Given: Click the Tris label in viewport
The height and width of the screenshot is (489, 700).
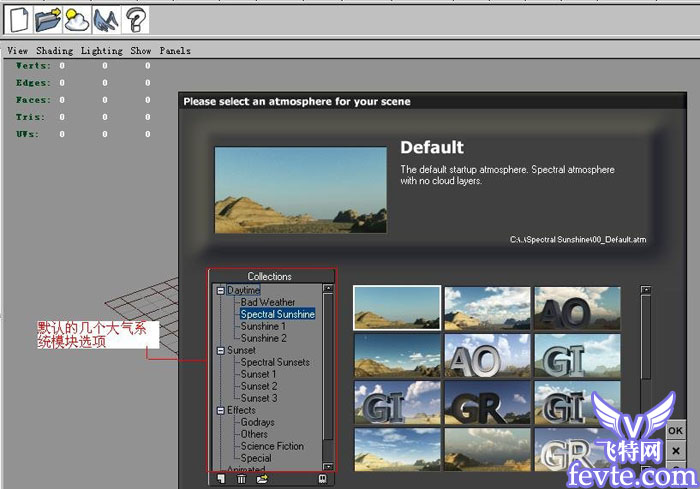Looking at the screenshot, I should pos(30,117).
